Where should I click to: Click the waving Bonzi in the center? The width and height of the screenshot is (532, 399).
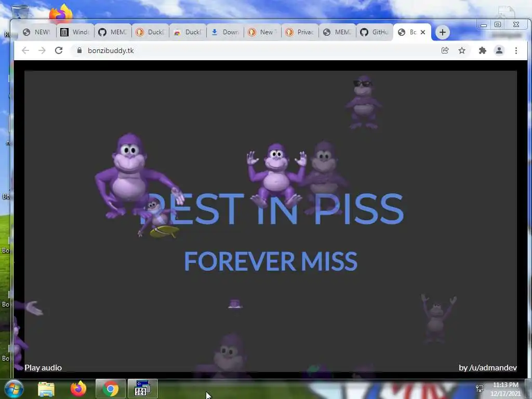[x=276, y=176]
